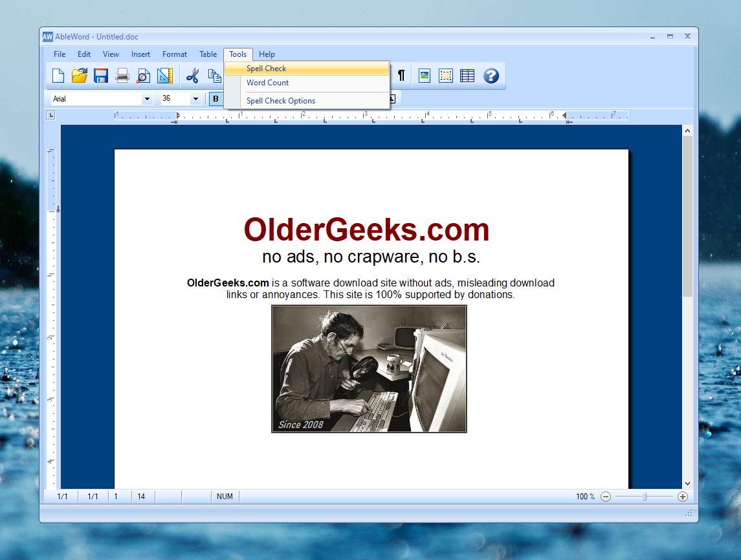Minimize the AbleWord window
Viewport: 741px width, 560px height.
[x=652, y=37]
